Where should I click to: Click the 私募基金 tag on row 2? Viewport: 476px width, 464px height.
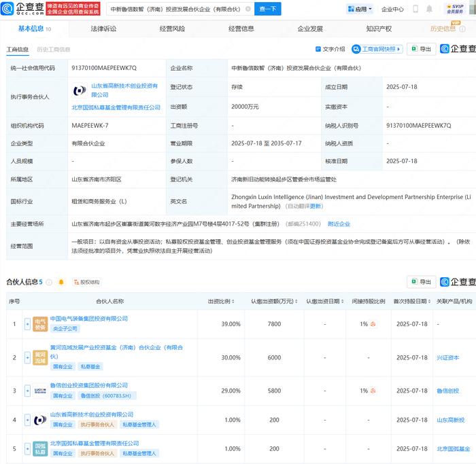90,367
